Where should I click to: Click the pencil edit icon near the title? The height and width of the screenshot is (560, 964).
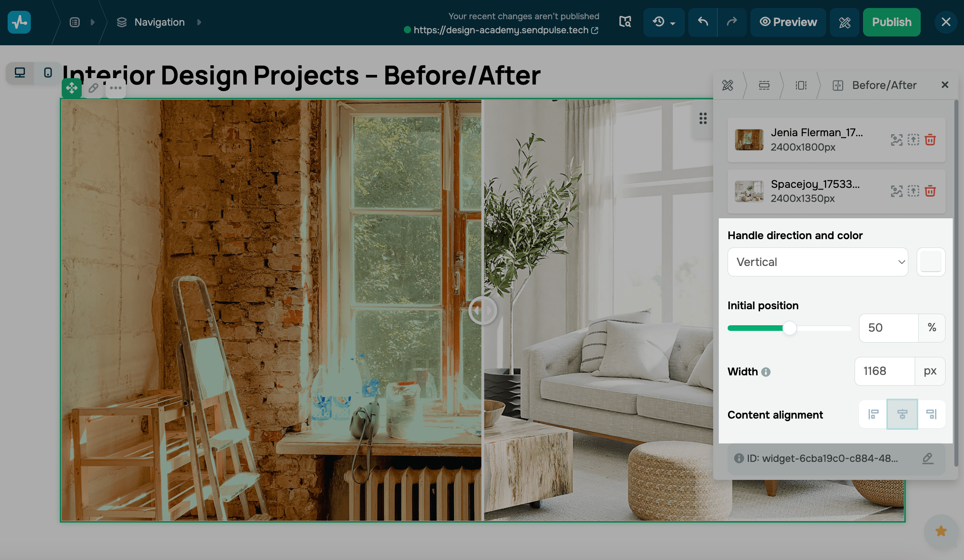pyautogui.click(x=93, y=88)
